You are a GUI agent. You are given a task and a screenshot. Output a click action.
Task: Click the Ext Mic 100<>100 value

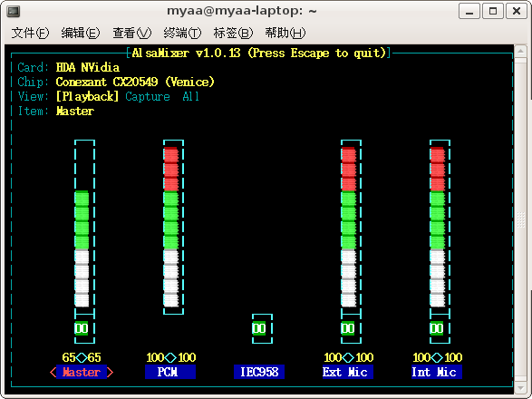tap(349, 357)
